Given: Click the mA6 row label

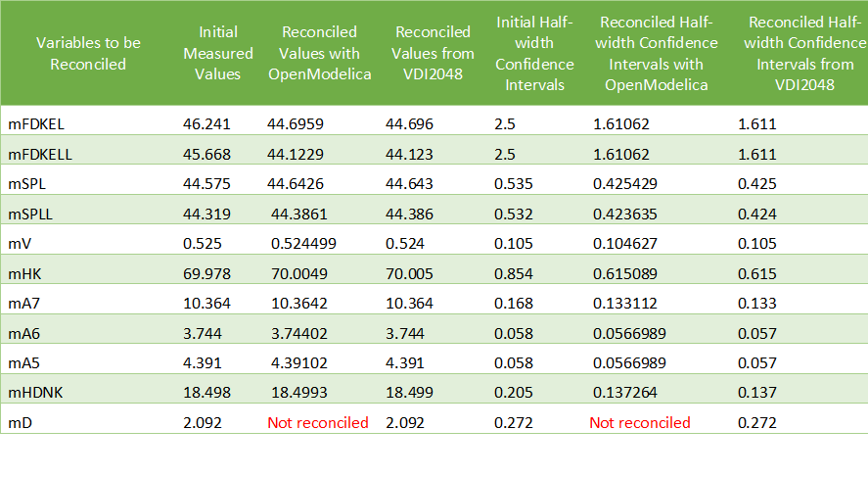Looking at the screenshot, I should click(24, 333).
